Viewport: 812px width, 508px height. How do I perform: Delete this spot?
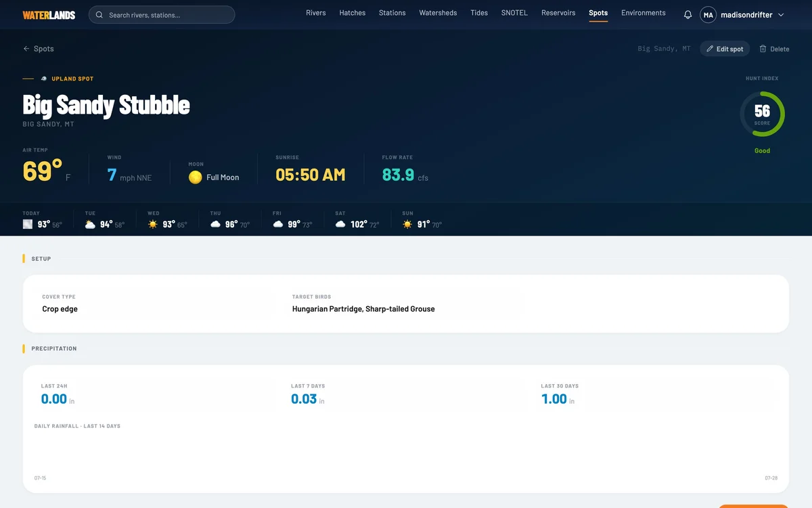pos(774,49)
